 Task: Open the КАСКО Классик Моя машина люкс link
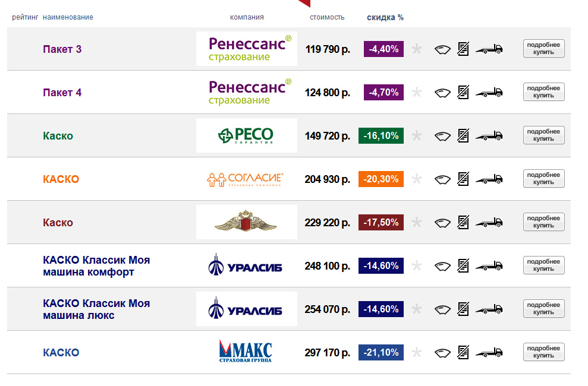[x=96, y=309]
